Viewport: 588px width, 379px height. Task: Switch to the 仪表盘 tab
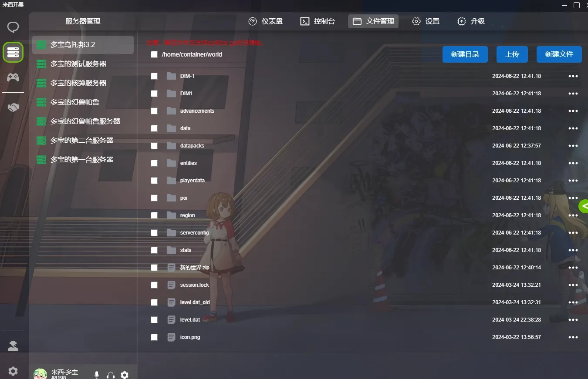pos(266,21)
